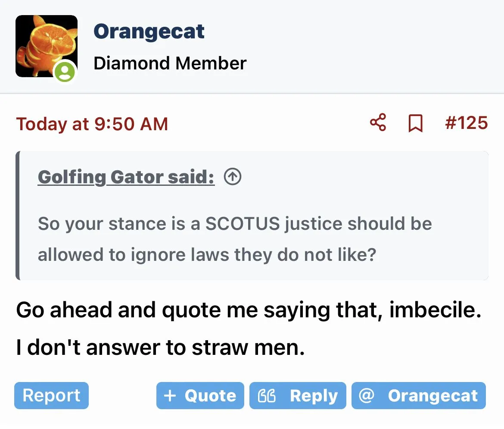This screenshot has height=429, width=504.
Task: Share post #125 via share icon
Action: (378, 123)
